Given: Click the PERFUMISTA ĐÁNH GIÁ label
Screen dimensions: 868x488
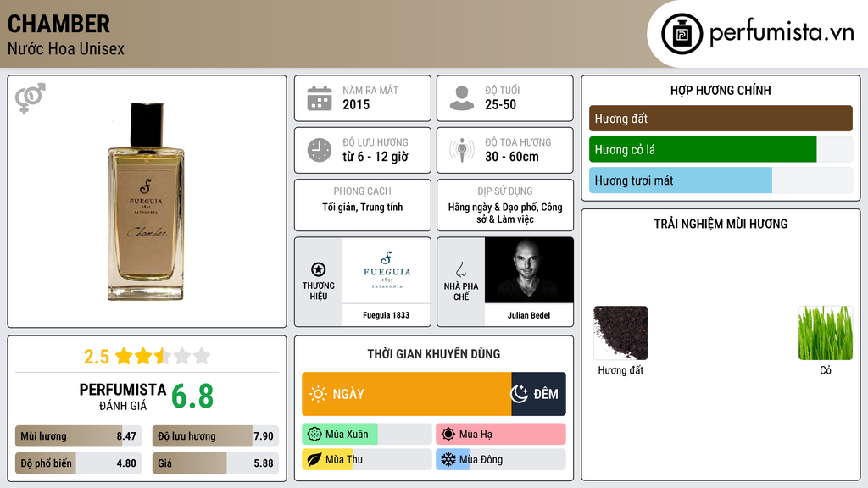Looking at the screenshot, I should (x=122, y=396).
